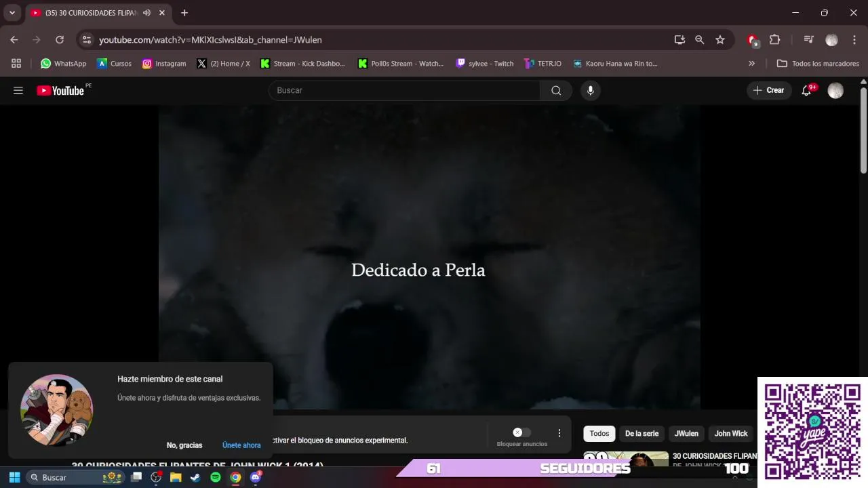Open Task View on the taskbar
The width and height of the screenshot is (868, 488).
(136, 477)
